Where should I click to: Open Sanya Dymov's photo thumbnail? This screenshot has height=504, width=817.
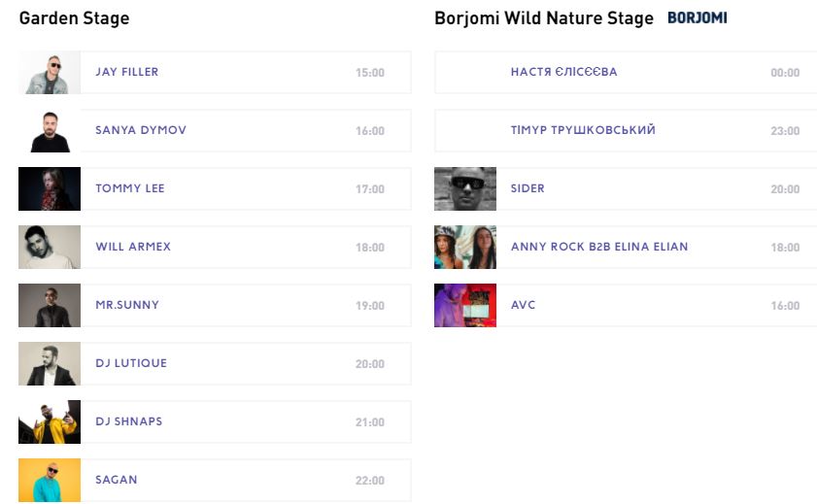tap(50, 131)
